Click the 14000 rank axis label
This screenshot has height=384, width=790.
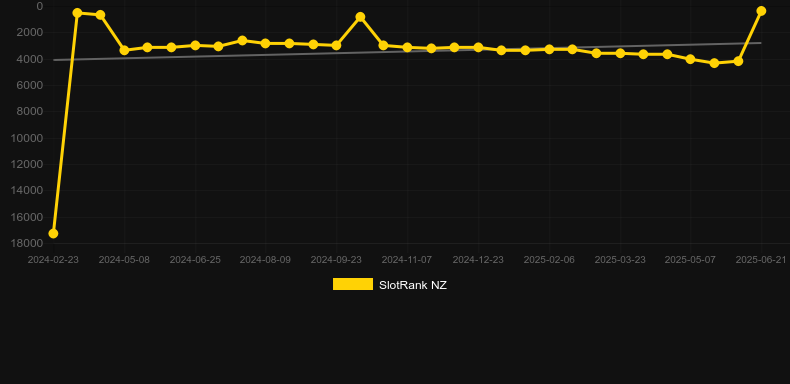click(28, 190)
